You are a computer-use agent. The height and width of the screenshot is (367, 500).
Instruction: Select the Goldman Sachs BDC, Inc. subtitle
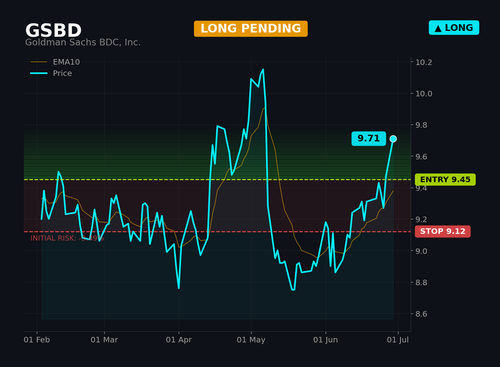(83, 42)
